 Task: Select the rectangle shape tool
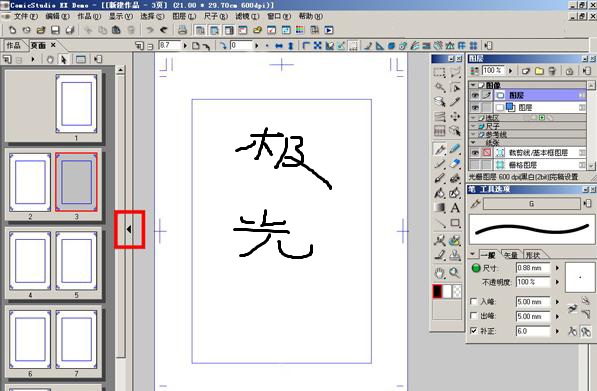coord(455,223)
